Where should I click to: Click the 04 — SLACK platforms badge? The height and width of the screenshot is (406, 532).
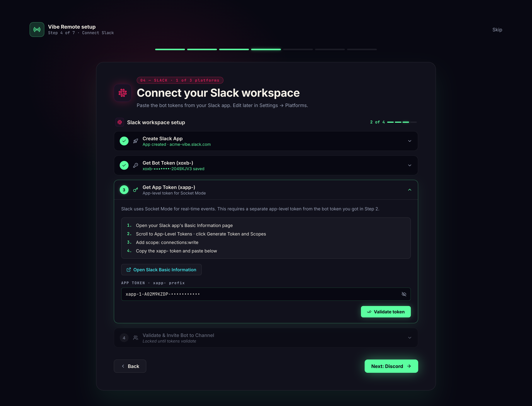coord(180,80)
